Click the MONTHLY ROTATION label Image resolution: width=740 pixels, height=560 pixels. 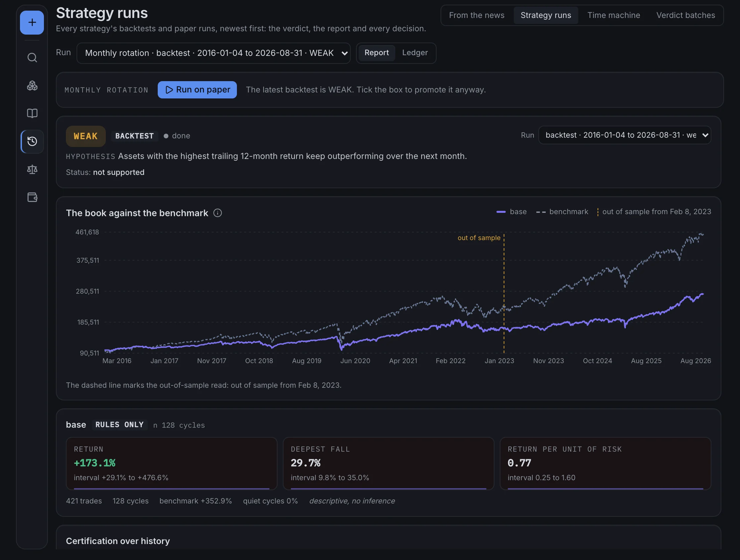coord(106,90)
